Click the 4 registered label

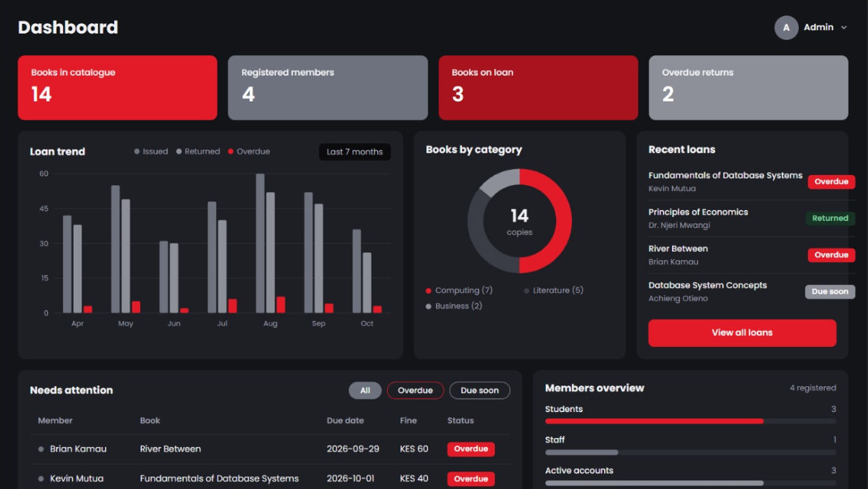click(x=813, y=388)
